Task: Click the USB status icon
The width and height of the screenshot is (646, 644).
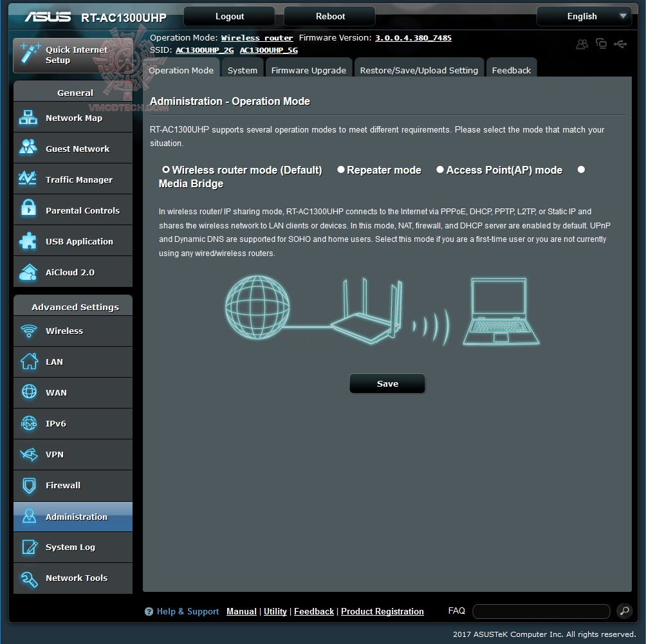Action: tap(620, 44)
